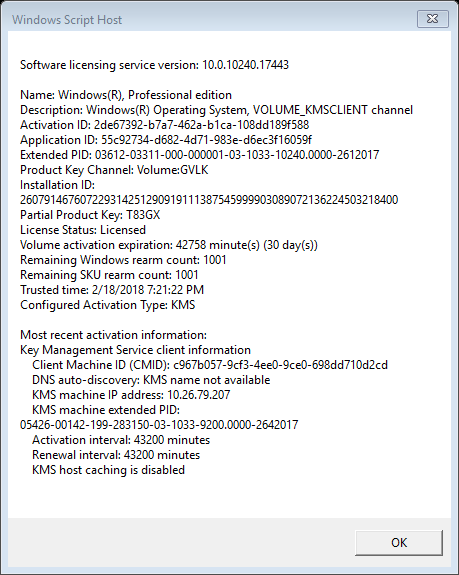This screenshot has width=459, height=575.
Task: Click the Activation interval: 43200 minutes line
Action: [121, 440]
